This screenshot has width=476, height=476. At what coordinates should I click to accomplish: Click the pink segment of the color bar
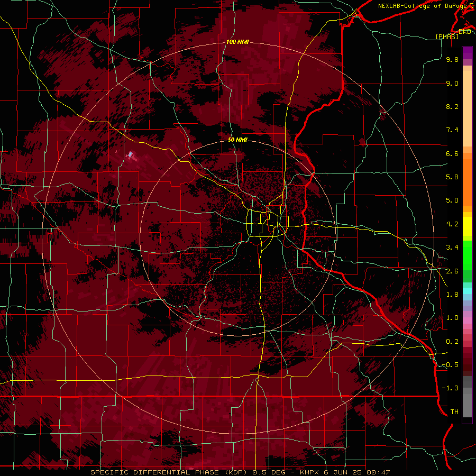coord(467,321)
